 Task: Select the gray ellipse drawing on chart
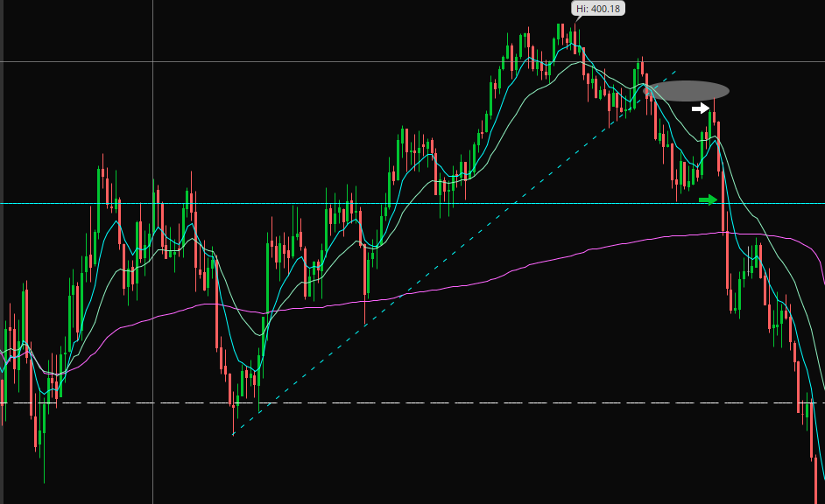[x=686, y=91]
